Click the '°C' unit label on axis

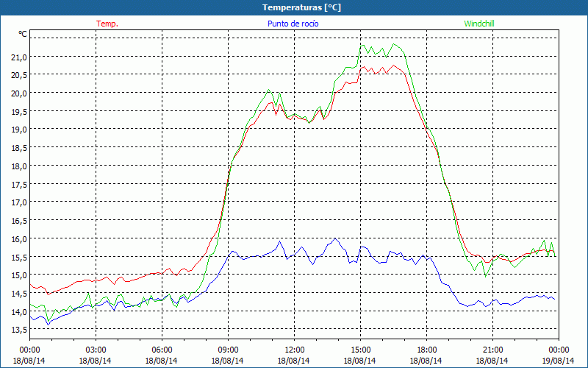pyautogui.click(x=23, y=34)
